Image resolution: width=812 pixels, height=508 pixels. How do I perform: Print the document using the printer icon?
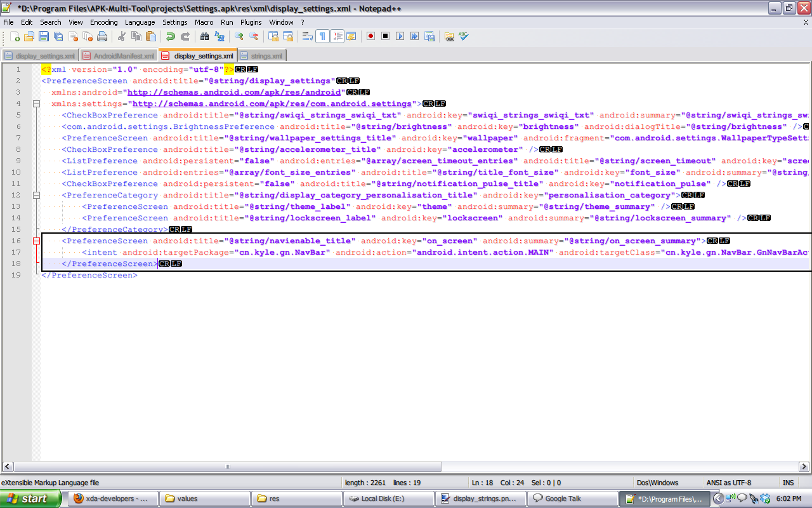pos(102,36)
